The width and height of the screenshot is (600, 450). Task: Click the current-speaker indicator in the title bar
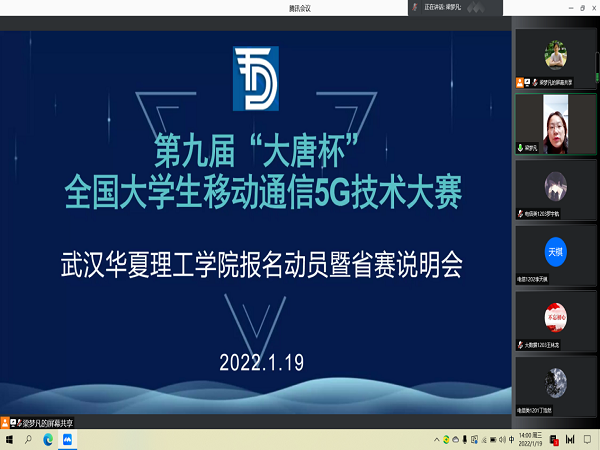[x=455, y=7]
